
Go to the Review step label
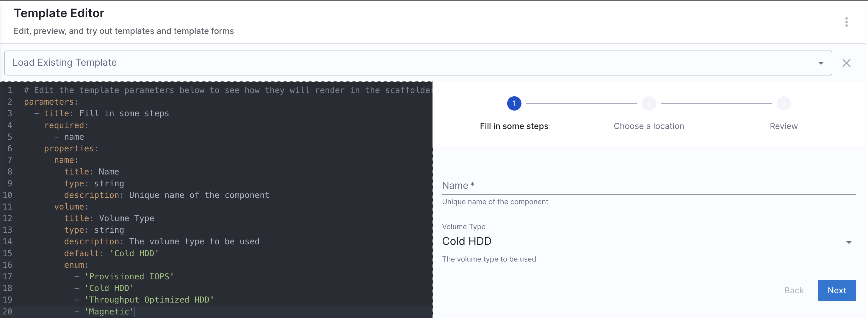tap(784, 126)
